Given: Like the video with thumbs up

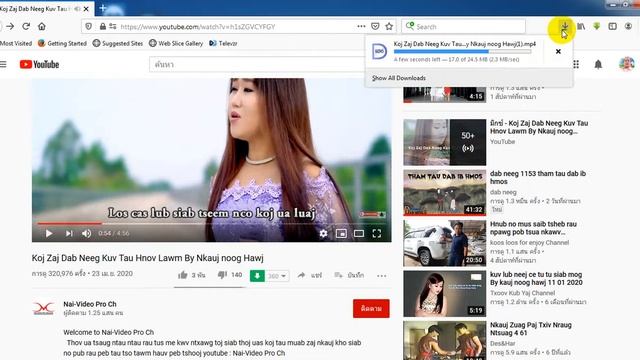Looking at the screenshot, I should coord(182,275).
